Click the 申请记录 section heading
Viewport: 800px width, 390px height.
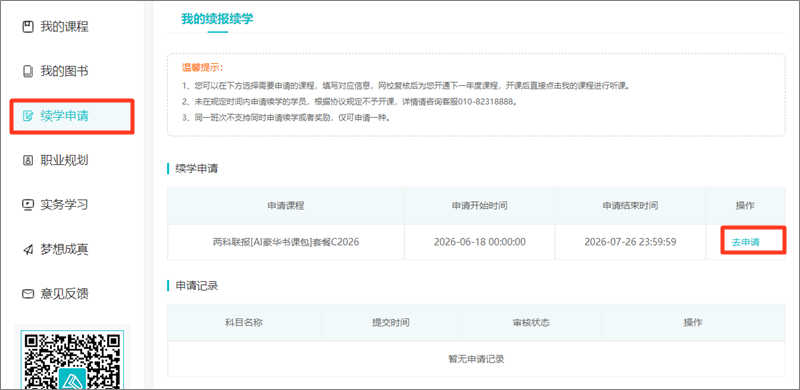[x=196, y=286]
